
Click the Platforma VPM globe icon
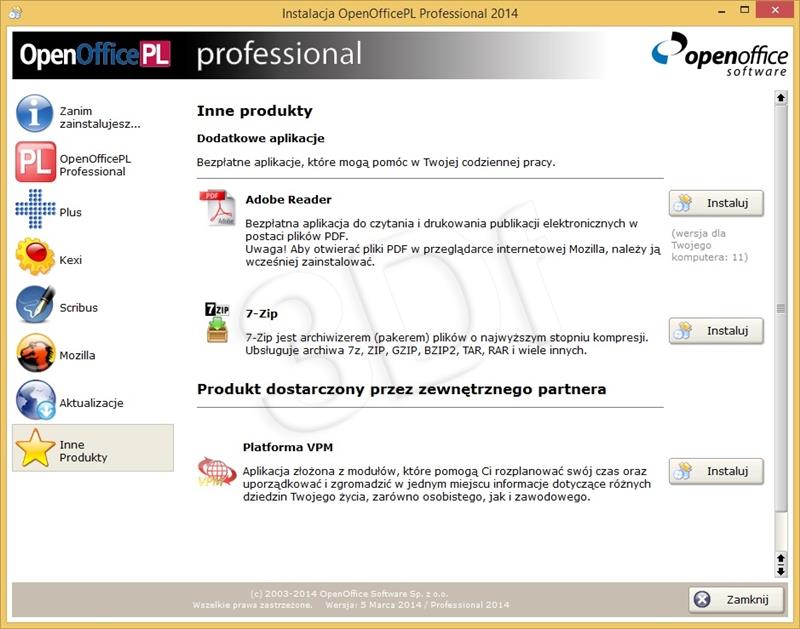(217, 471)
